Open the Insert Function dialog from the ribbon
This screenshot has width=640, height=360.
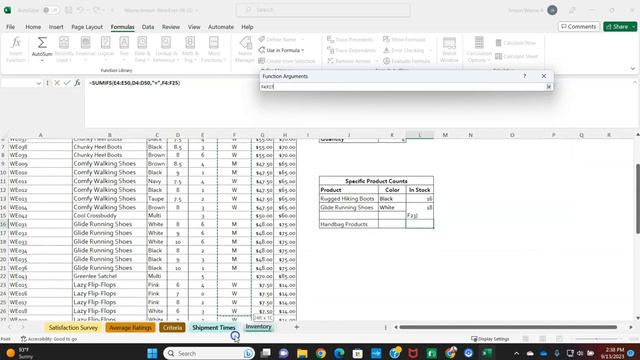point(16,49)
